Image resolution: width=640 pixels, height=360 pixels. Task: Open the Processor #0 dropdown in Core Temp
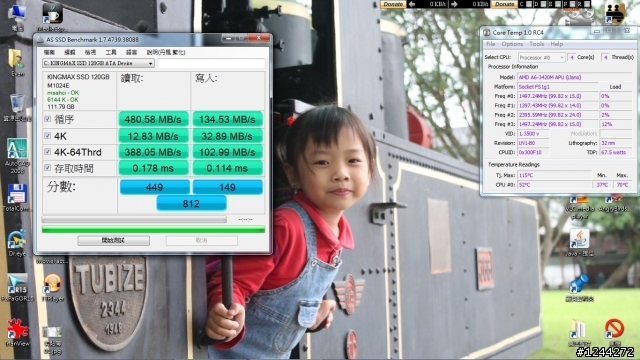[x=542, y=58]
